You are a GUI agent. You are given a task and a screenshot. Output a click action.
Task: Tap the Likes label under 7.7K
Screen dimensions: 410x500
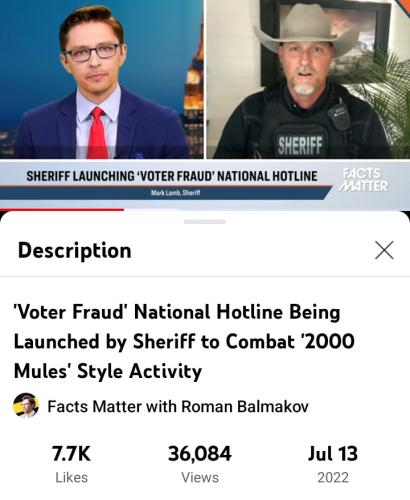tap(71, 477)
